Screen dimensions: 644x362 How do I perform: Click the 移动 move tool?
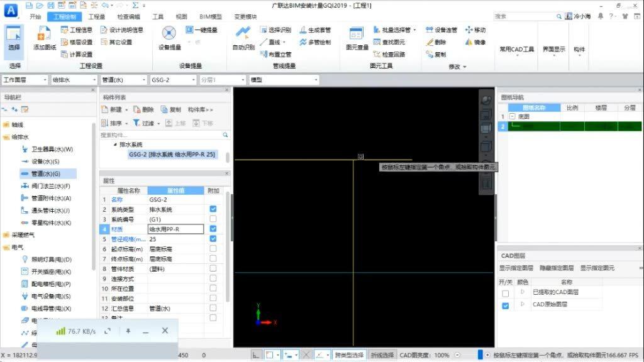(x=475, y=30)
